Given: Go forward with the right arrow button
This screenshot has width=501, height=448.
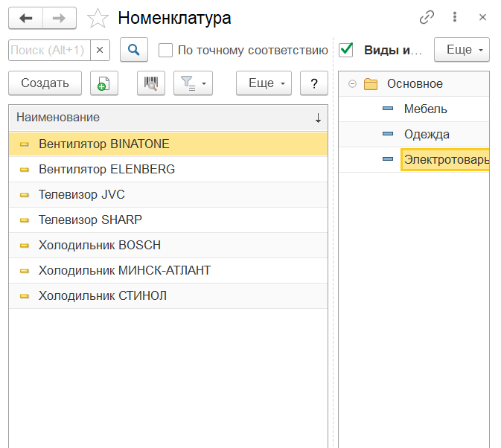Looking at the screenshot, I should [x=60, y=18].
